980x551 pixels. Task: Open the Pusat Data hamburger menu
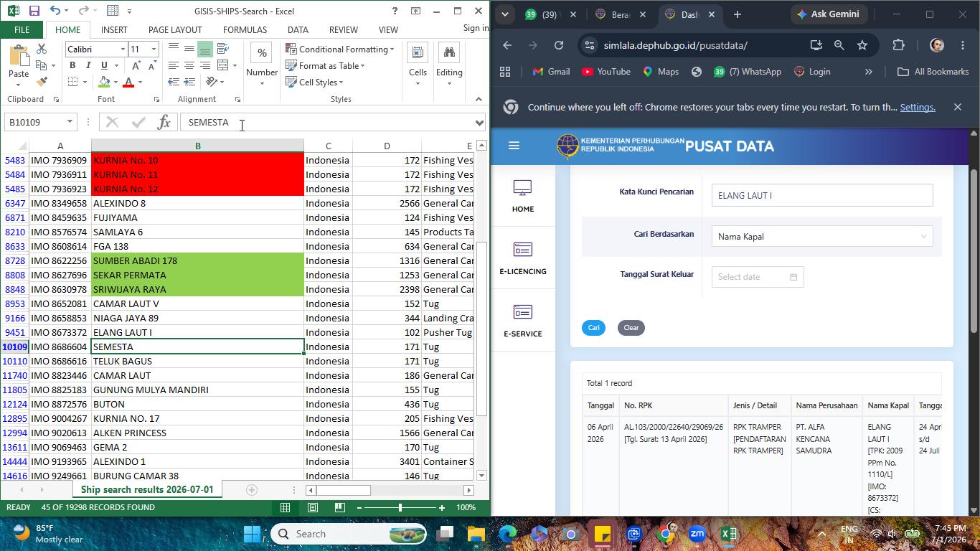(514, 146)
